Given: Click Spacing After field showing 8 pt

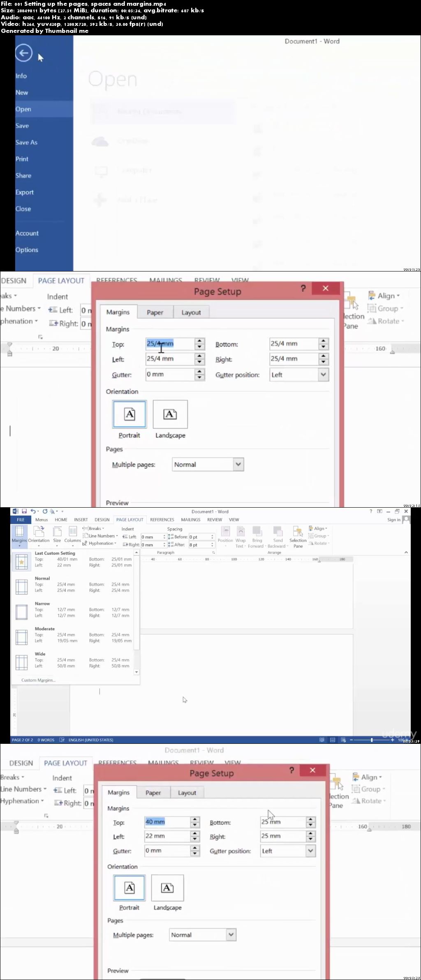Looking at the screenshot, I should pos(201,545).
